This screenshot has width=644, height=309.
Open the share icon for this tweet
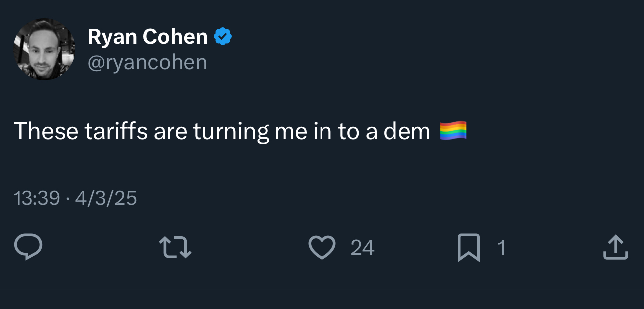[x=615, y=247]
